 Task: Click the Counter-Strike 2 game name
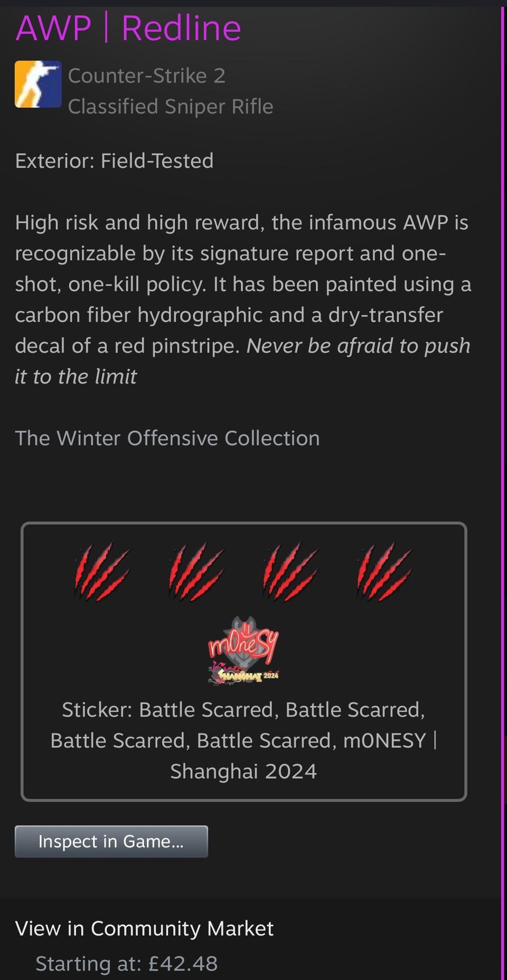tap(147, 76)
